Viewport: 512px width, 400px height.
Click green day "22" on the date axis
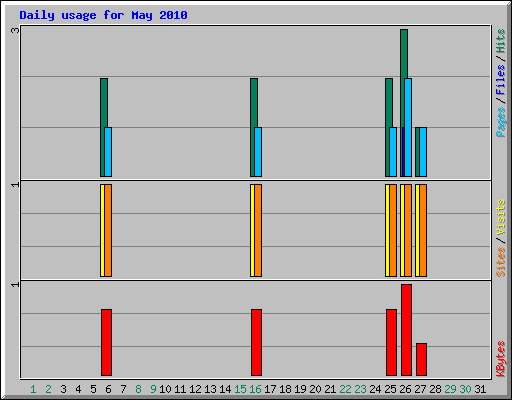[x=345, y=389]
